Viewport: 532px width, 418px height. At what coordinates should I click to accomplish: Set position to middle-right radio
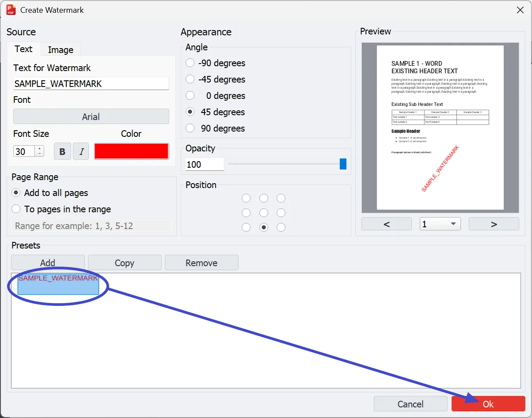[x=281, y=213]
